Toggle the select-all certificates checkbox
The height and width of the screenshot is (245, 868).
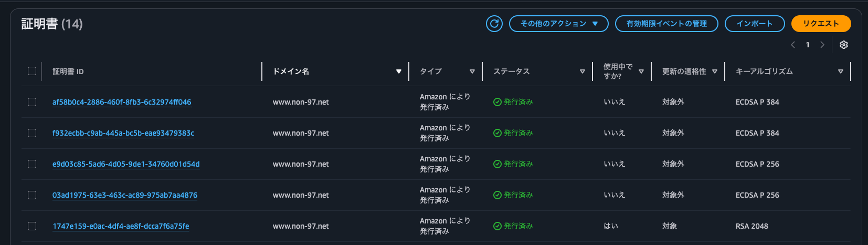click(32, 71)
